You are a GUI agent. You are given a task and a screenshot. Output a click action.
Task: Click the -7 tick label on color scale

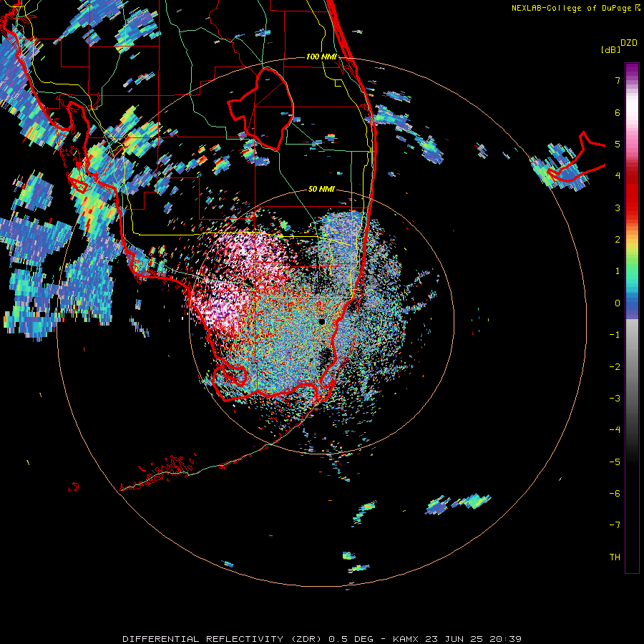click(615, 525)
